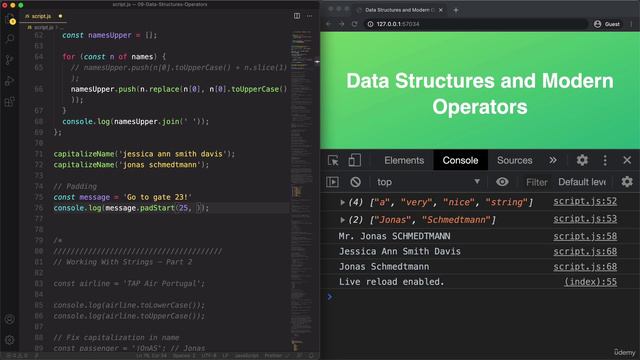Expand the (4) array log entry
This screenshot has width=640, height=360.
pyautogui.click(x=342, y=202)
